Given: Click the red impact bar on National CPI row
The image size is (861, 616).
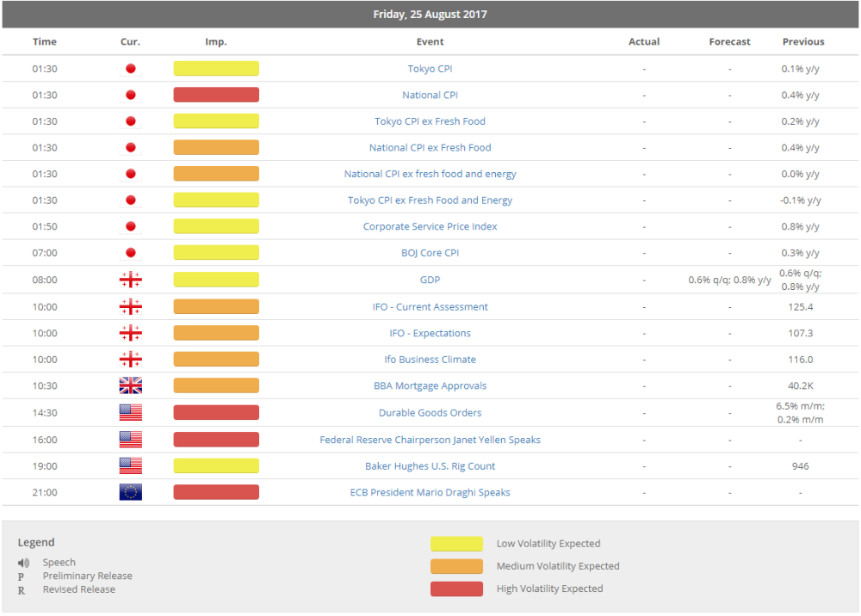Looking at the screenshot, I should [216, 95].
